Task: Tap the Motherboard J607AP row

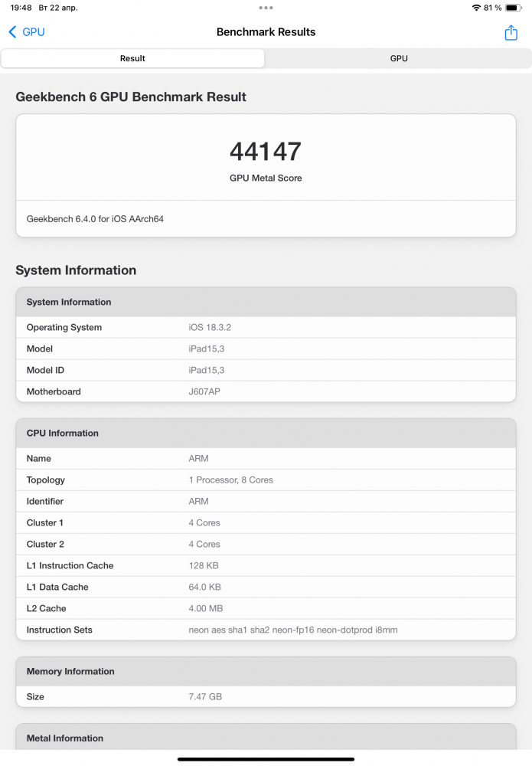Action: 266,391
